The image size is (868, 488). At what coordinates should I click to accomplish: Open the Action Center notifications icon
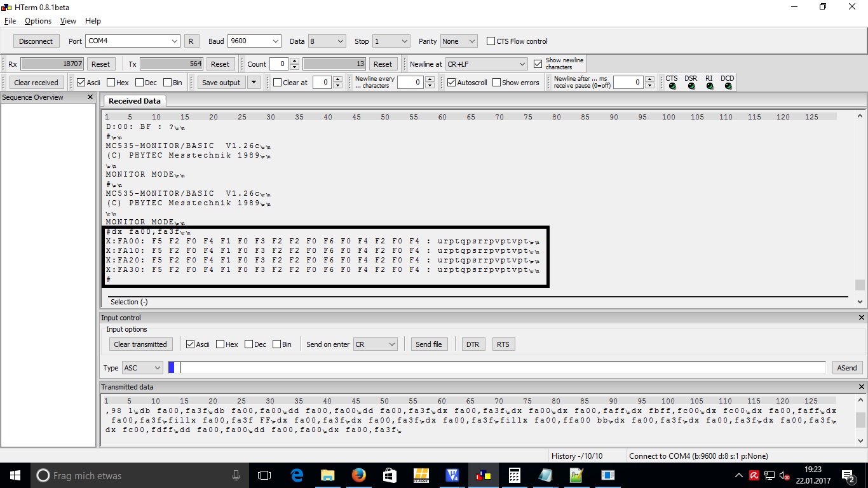coord(848,475)
